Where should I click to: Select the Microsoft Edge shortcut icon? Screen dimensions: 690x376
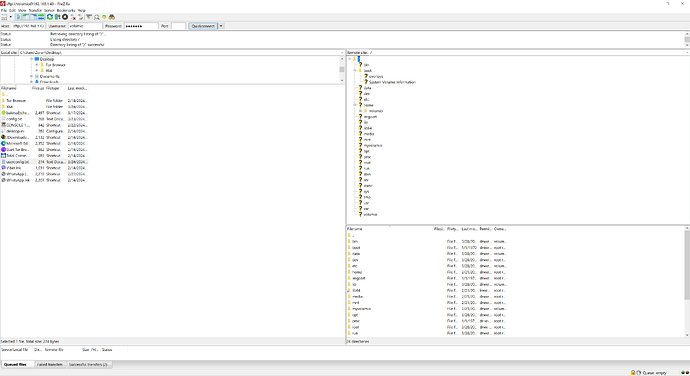click(4, 144)
